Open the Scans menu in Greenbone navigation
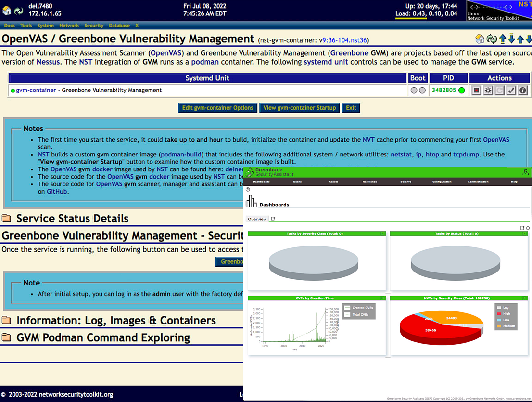Image resolution: width=532 pixels, height=402 pixels. tap(297, 182)
